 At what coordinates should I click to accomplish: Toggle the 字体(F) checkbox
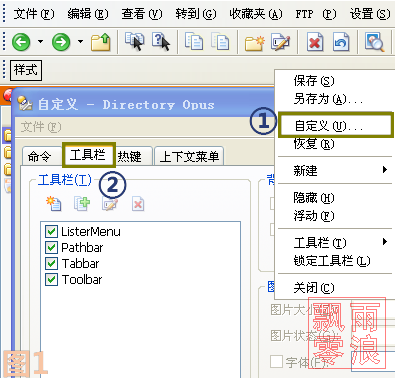point(276,362)
